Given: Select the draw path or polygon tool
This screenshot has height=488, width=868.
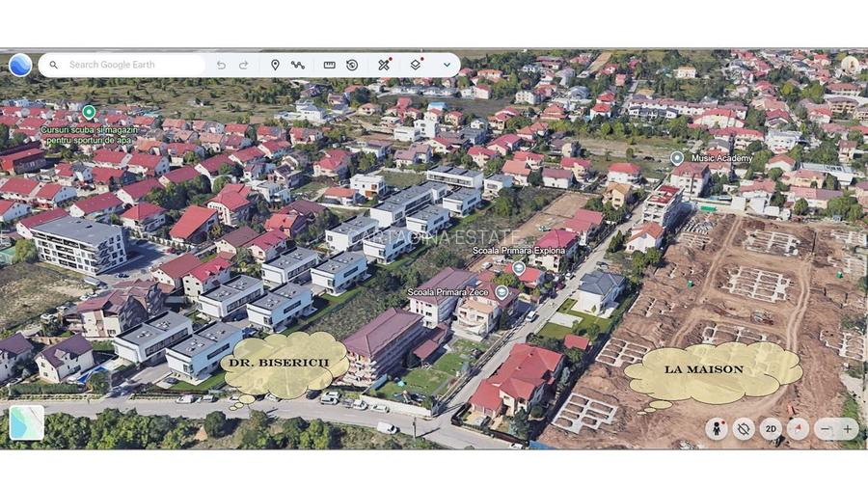Looking at the screenshot, I should pos(298,65).
